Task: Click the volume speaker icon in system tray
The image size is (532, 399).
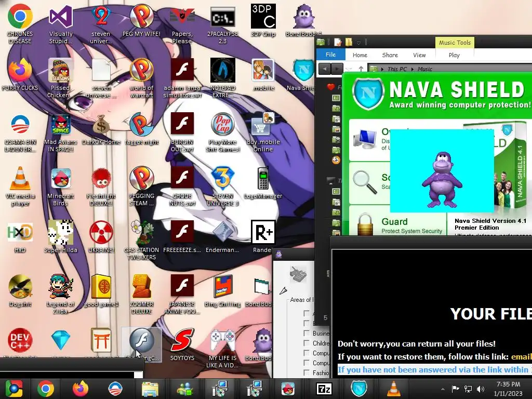Action: coord(480,389)
